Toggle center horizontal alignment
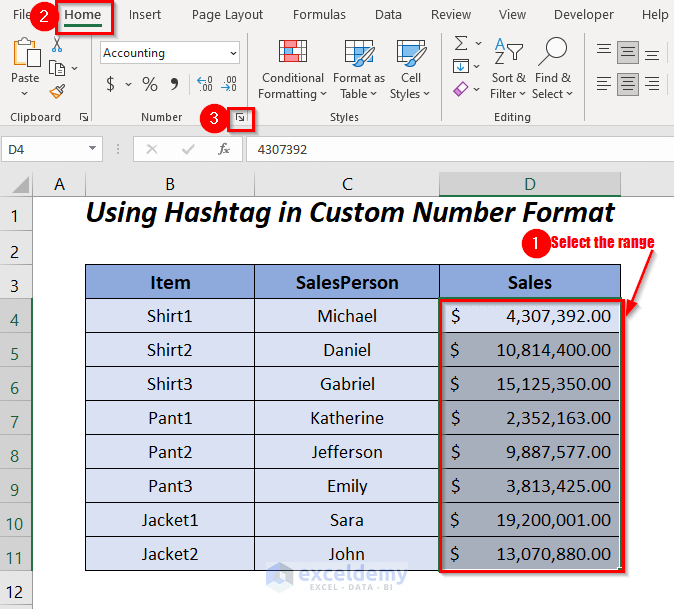 [628, 85]
